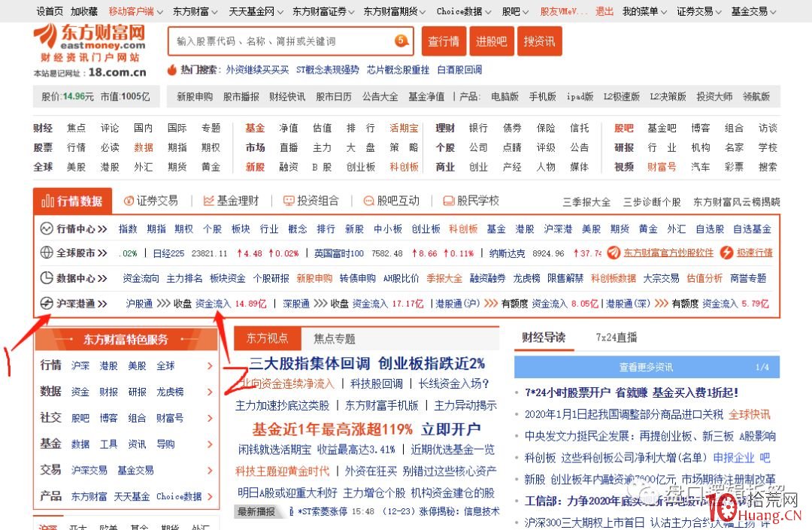Open the 手机版 product link
Image resolution: width=812 pixels, height=530 pixels.
pyautogui.click(x=542, y=97)
